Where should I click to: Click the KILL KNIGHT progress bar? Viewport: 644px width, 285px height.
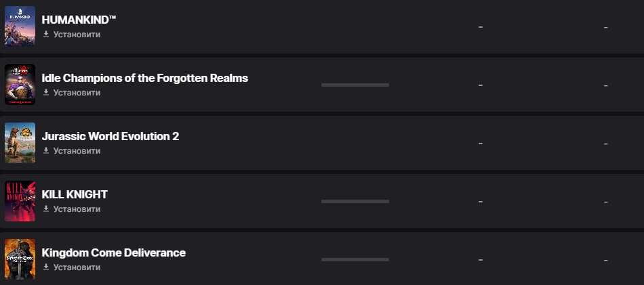(x=355, y=201)
